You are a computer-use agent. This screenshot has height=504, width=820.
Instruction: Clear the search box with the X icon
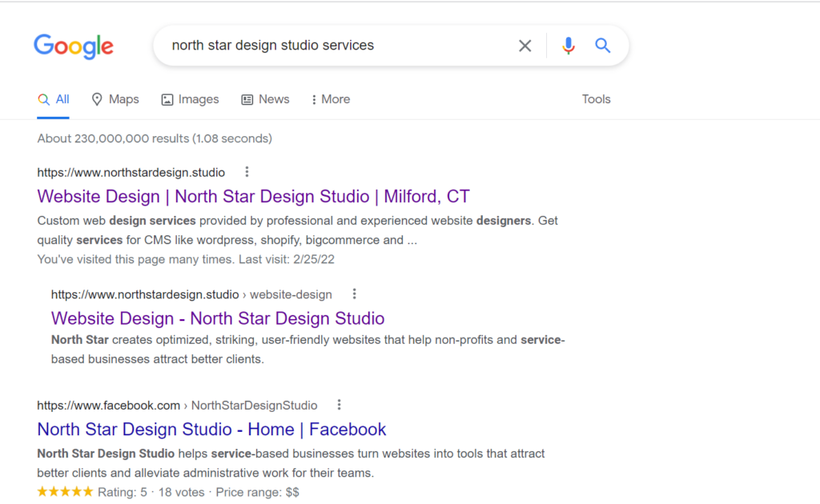(x=525, y=46)
